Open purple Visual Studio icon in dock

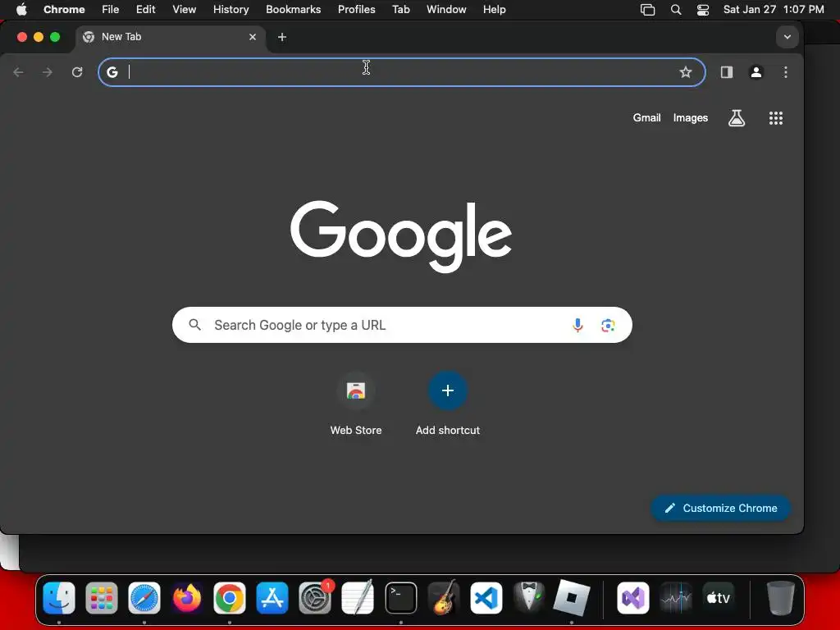632,598
